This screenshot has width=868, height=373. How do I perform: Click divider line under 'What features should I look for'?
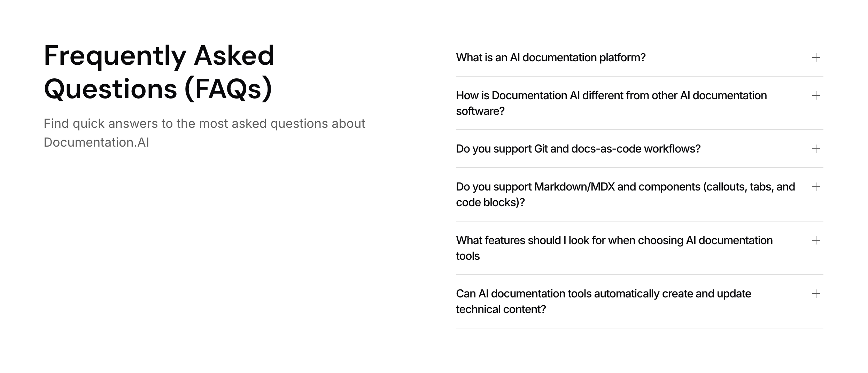(x=640, y=274)
